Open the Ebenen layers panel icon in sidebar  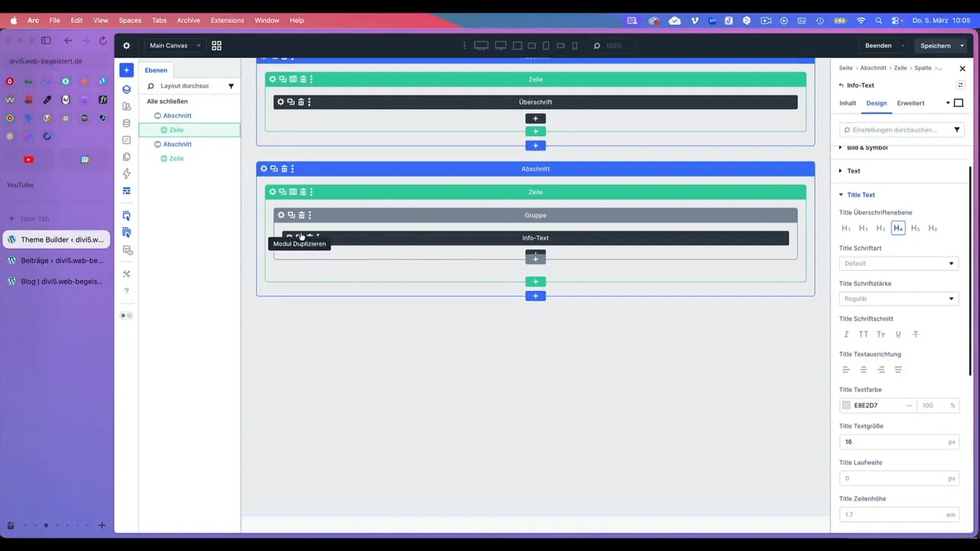[126, 90]
